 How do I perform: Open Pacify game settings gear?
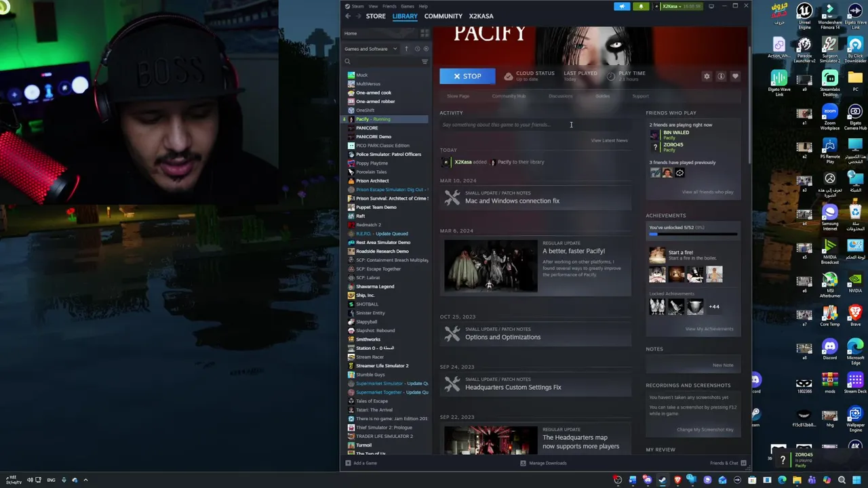point(707,77)
